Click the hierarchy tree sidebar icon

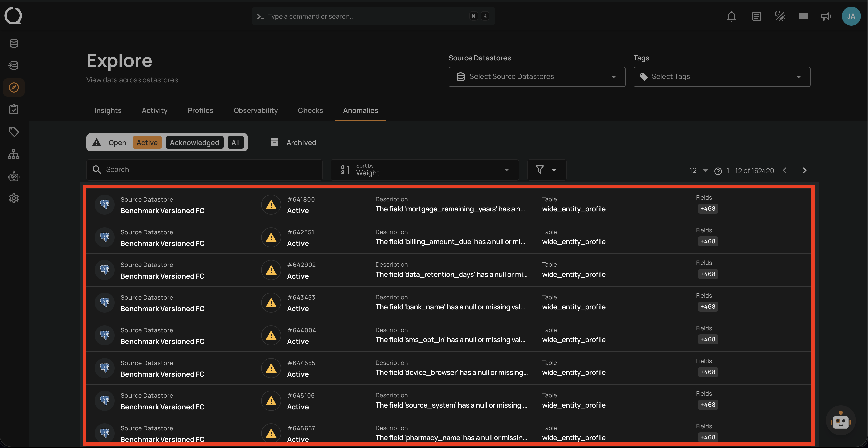pyautogui.click(x=14, y=154)
